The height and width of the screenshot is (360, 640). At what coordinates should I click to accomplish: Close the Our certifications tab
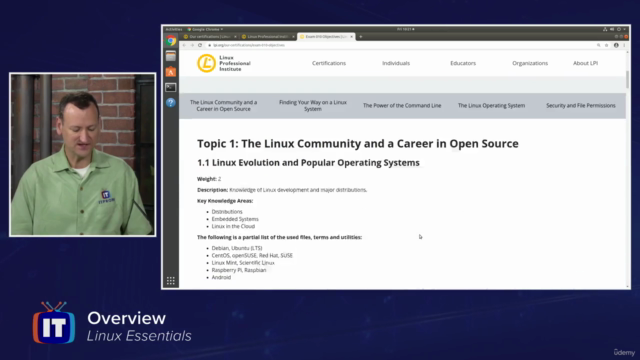[236, 37]
